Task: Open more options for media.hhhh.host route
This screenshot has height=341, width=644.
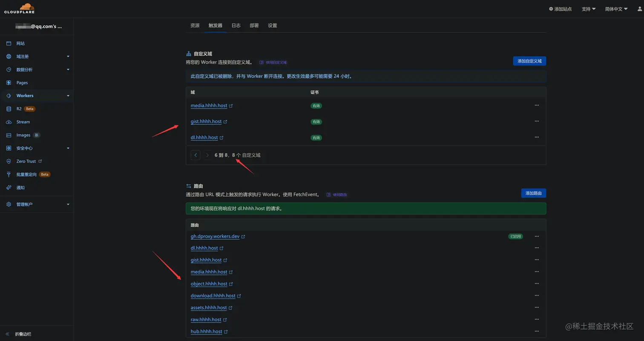Action: click(537, 272)
